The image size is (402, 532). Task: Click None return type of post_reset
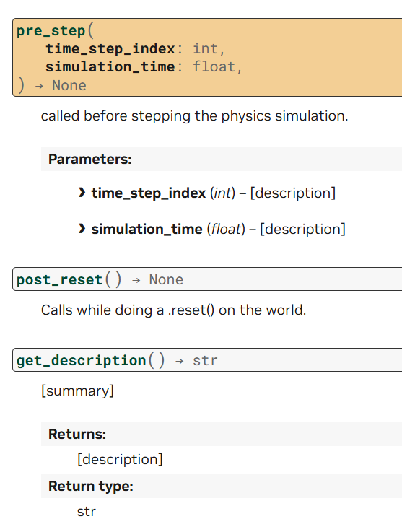coord(166,280)
